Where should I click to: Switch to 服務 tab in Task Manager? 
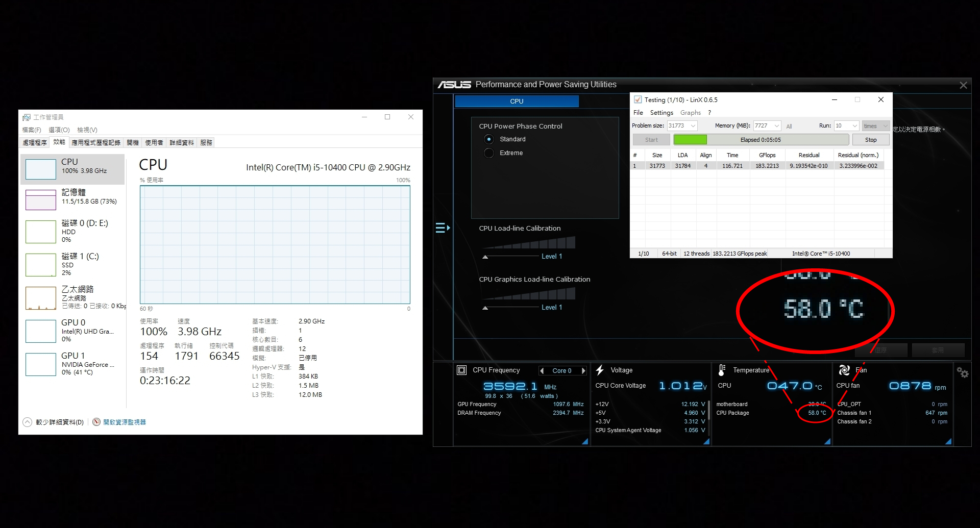206,143
